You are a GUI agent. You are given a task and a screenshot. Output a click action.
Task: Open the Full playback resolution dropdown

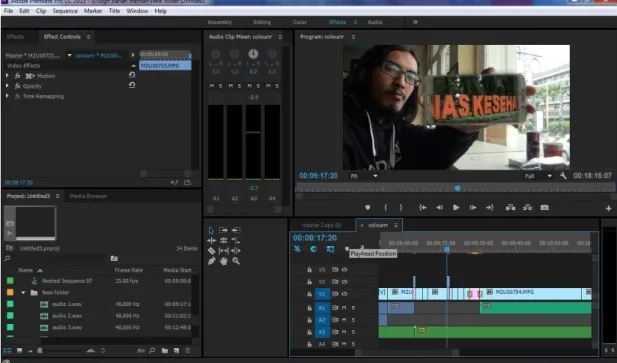coord(538,176)
